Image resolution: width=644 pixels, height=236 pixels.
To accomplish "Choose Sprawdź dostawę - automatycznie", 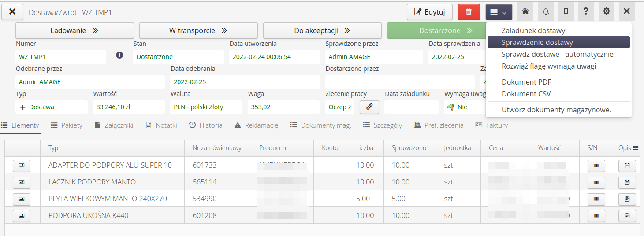I will (558, 54).
